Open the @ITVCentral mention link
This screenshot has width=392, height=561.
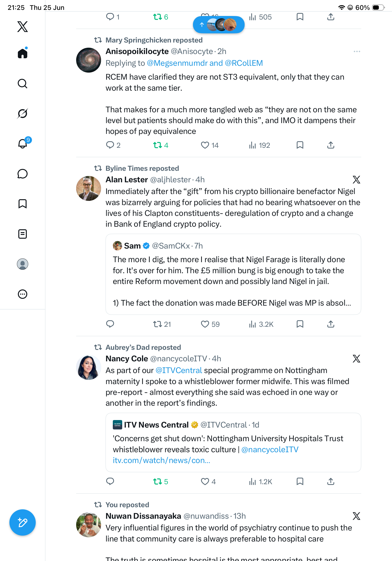coord(179,370)
